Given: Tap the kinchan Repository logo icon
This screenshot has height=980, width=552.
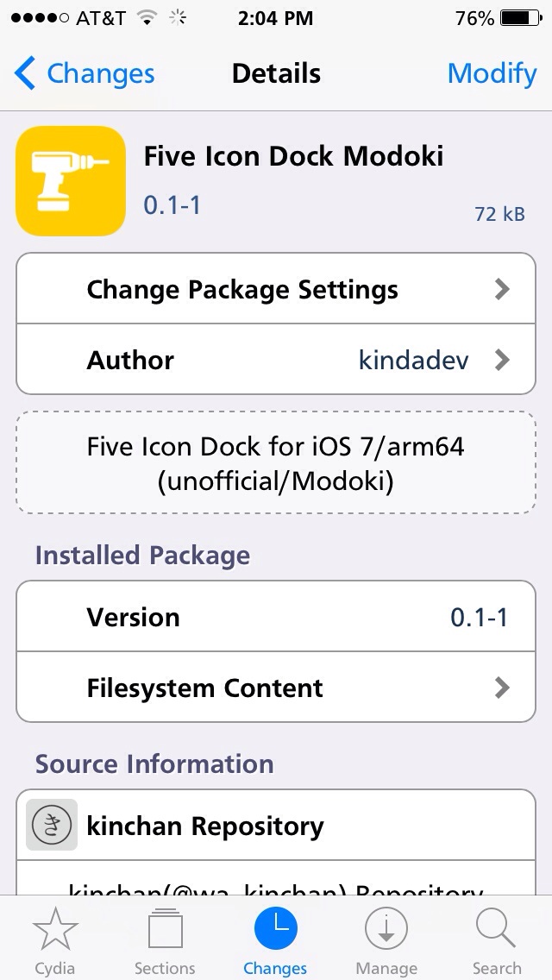Looking at the screenshot, I should click(x=53, y=825).
